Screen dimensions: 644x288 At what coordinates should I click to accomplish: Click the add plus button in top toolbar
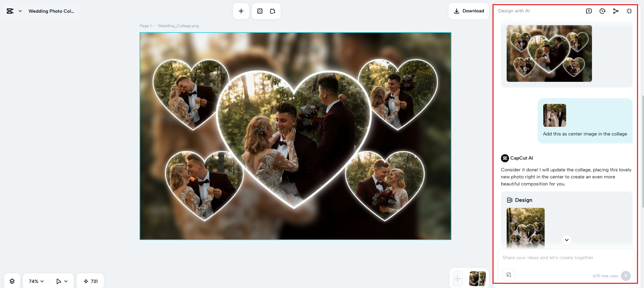click(241, 11)
